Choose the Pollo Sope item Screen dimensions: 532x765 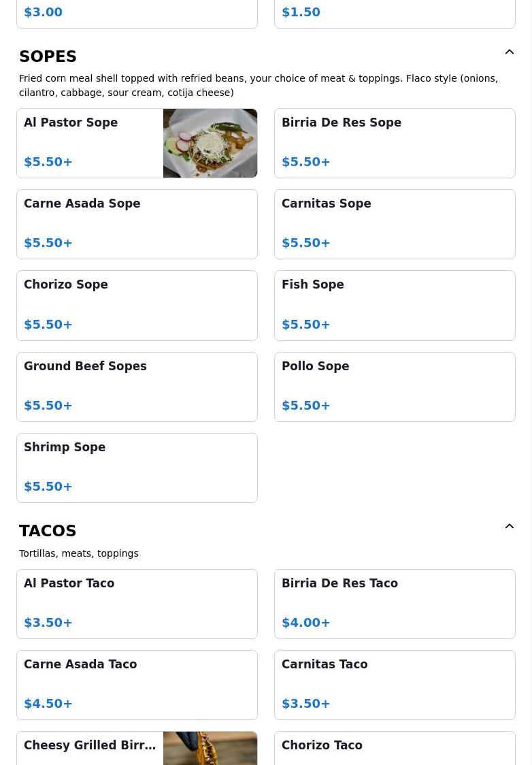tap(395, 387)
